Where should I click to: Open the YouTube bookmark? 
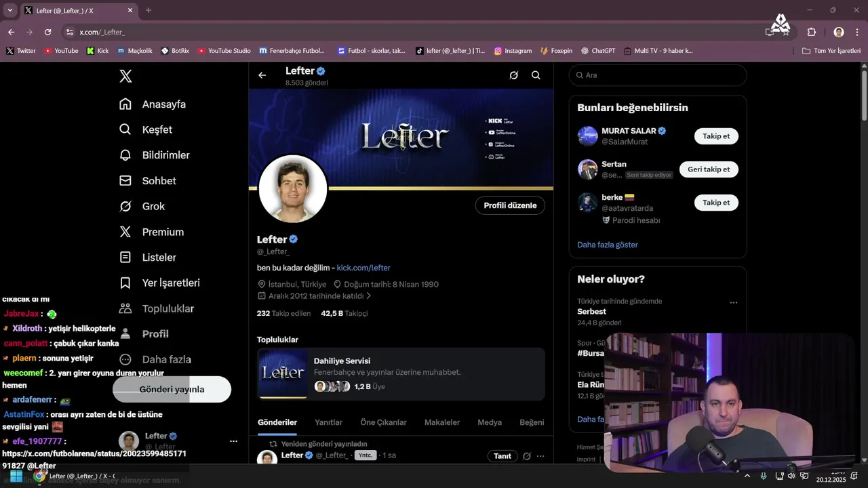tap(61, 51)
